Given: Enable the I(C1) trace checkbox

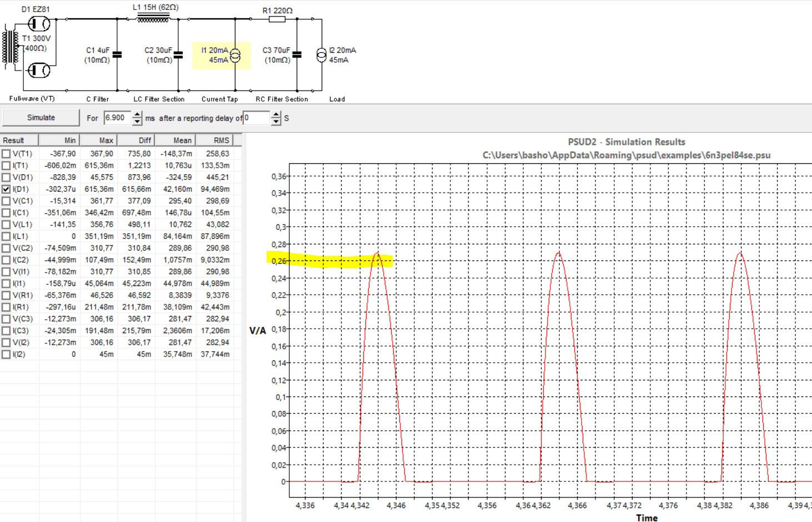Looking at the screenshot, I should tap(6, 213).
